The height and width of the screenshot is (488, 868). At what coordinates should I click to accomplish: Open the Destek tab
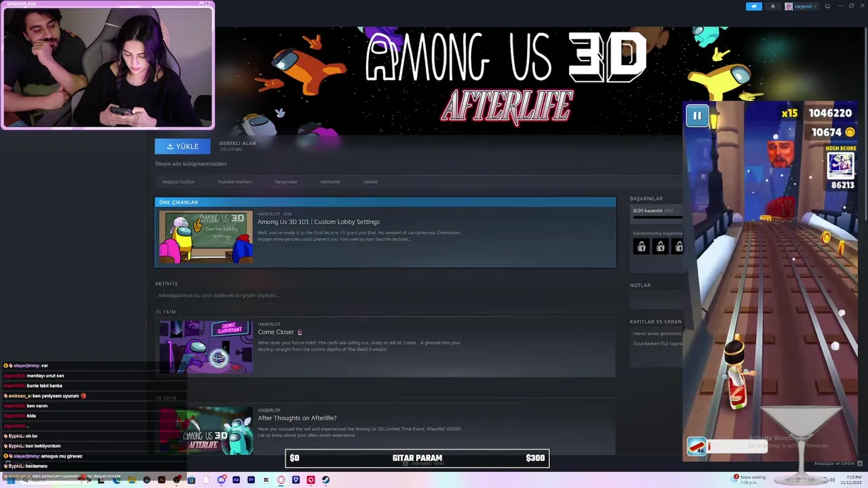370,182
